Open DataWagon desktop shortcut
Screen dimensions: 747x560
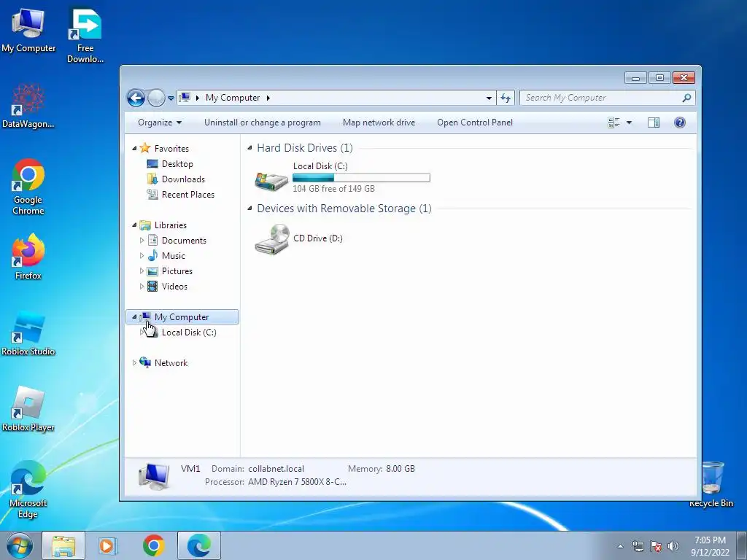pos(28,106)
